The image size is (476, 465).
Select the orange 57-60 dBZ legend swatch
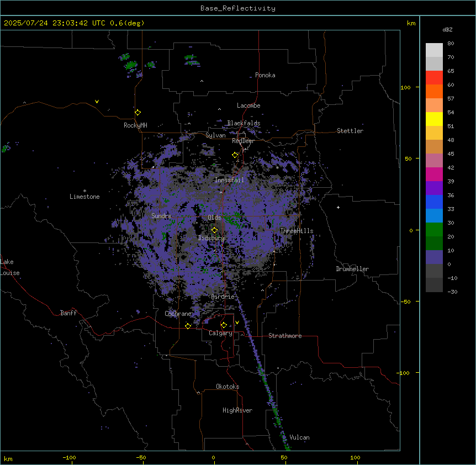434,91
